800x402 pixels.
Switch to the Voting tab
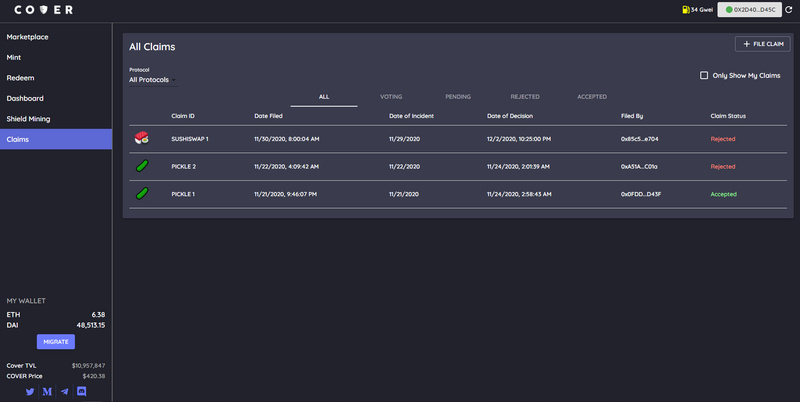[391, 96]
